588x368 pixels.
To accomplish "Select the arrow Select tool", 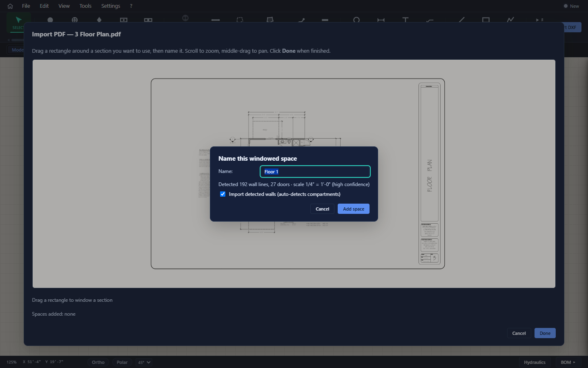I will click(18, 22).
